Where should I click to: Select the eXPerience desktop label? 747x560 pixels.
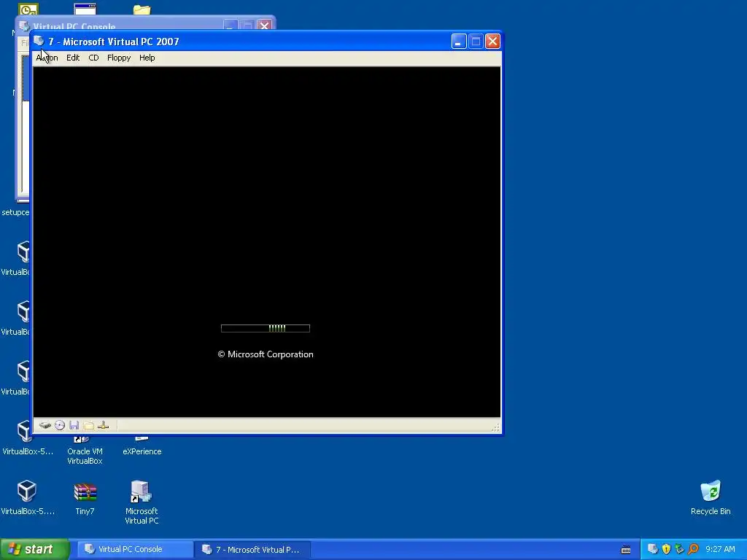point(142,451)
